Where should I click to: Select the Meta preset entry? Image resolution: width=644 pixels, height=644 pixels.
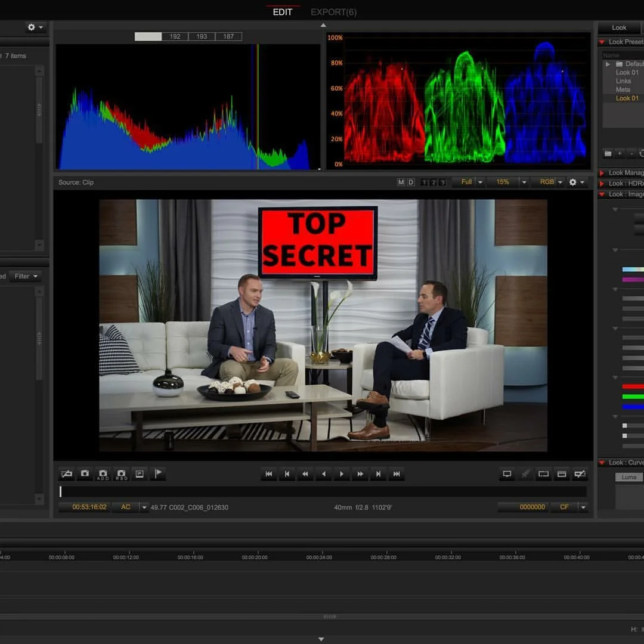(x=623, y=89)
